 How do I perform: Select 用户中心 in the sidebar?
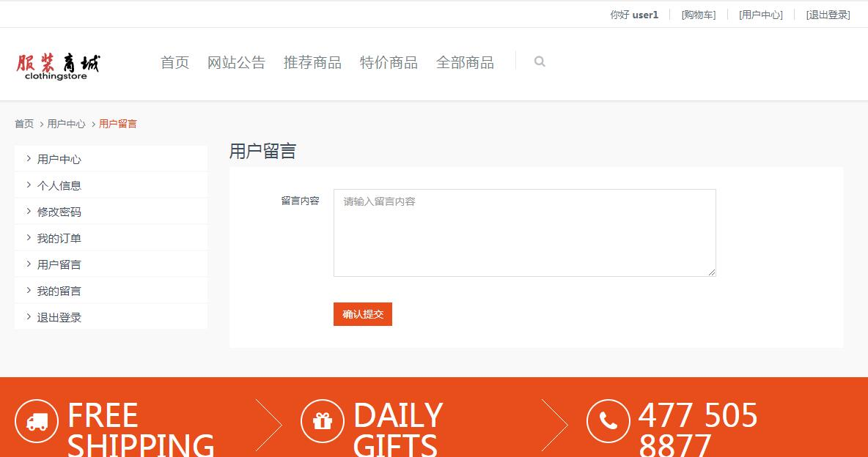[x=111, y=160]
